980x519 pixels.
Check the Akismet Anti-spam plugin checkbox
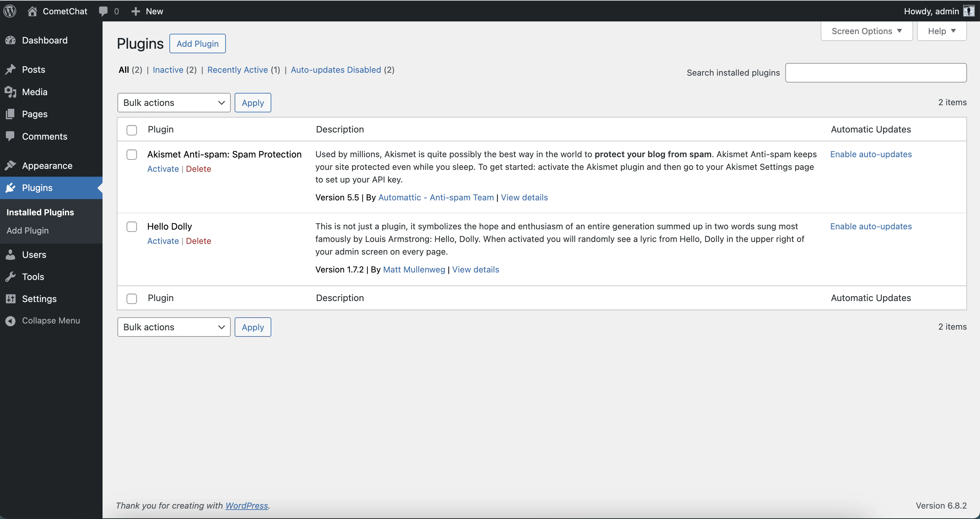[132, 155]
